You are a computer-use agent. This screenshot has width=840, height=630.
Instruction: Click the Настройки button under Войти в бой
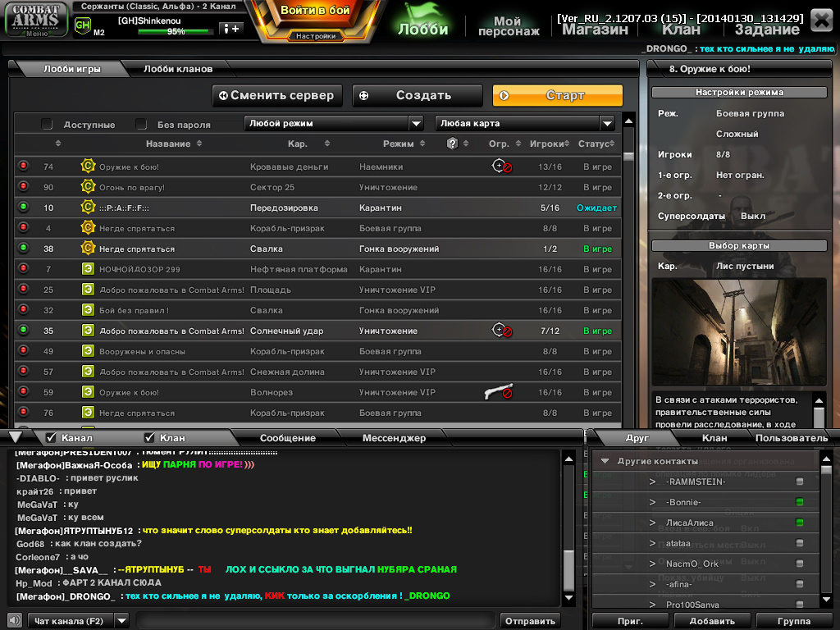point(316,36)
